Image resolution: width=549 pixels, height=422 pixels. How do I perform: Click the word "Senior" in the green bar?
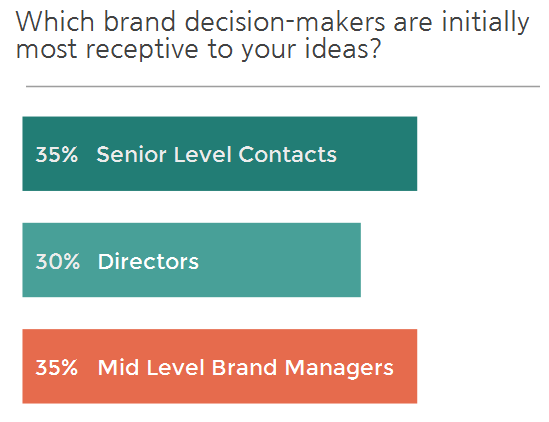[x=131, y=154]
